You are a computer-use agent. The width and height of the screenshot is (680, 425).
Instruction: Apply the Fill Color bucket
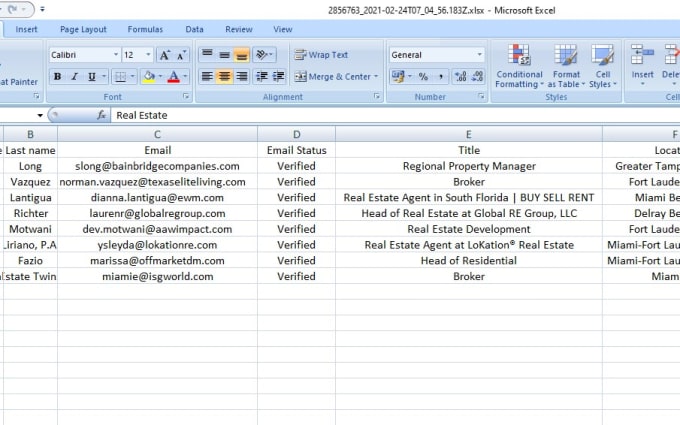(149, 77)
